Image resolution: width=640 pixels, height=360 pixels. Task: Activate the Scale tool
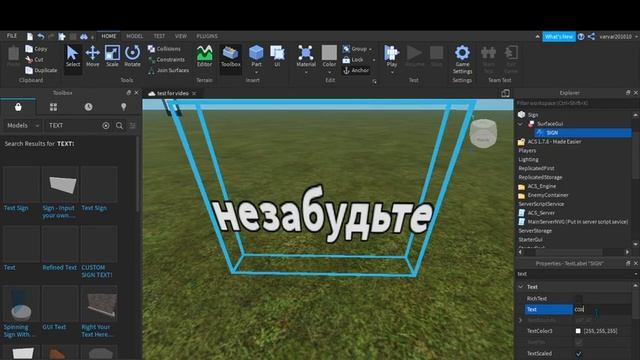112,56
